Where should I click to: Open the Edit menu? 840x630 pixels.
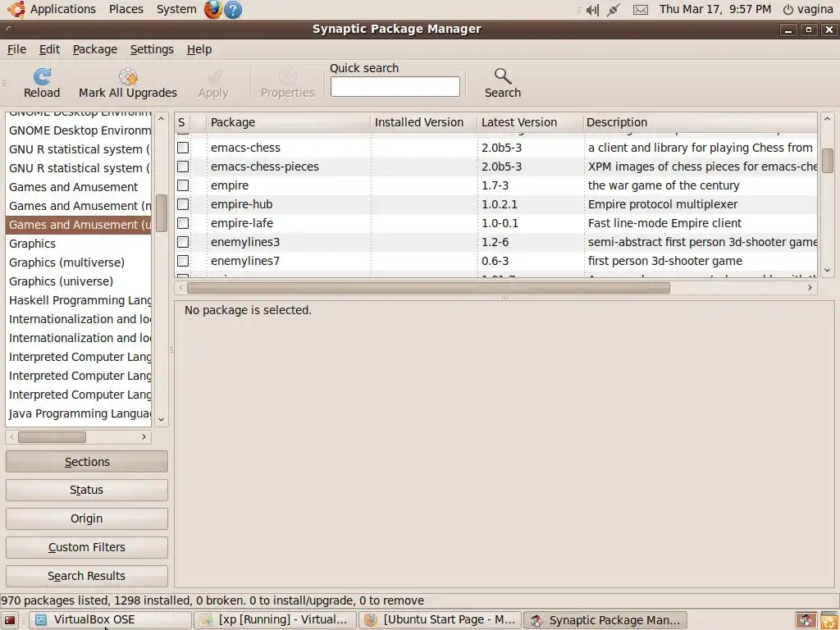(x=49, y=49)
